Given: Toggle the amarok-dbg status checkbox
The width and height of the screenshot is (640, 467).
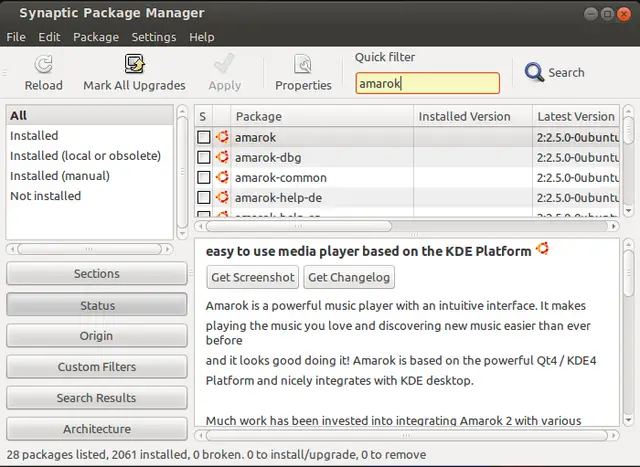Looking at the screenshot, I should point(204,157).
